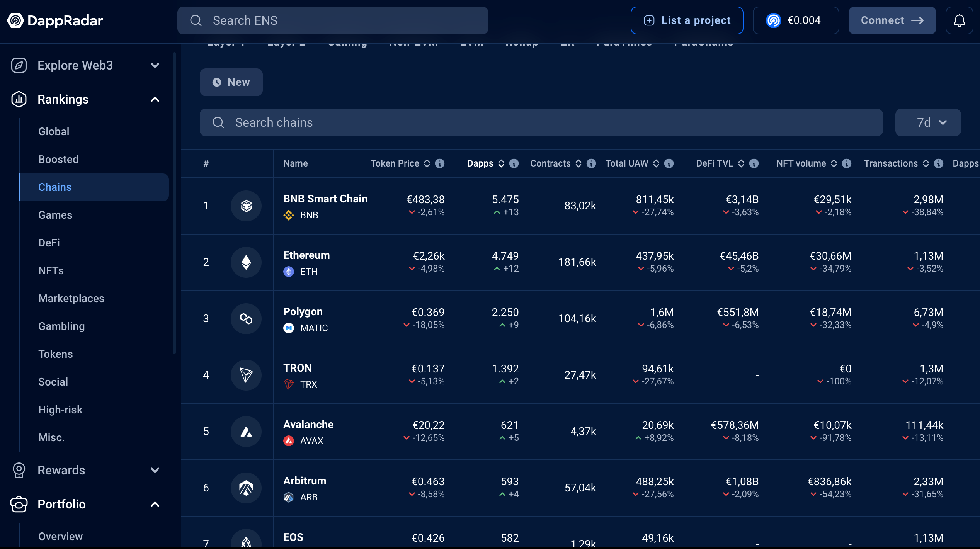Open Portfolio Overview menu item
The image size is (980, 549).
click(x=94, y=537)
